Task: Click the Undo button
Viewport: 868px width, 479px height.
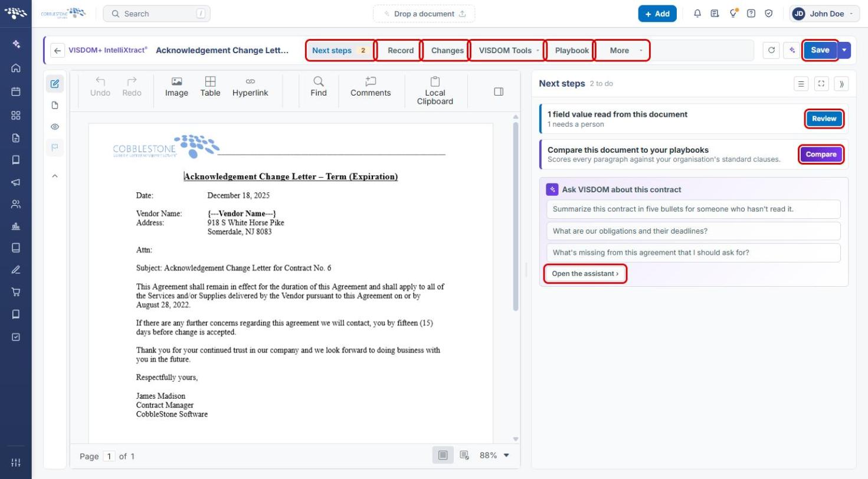Action: coord(100,87)
